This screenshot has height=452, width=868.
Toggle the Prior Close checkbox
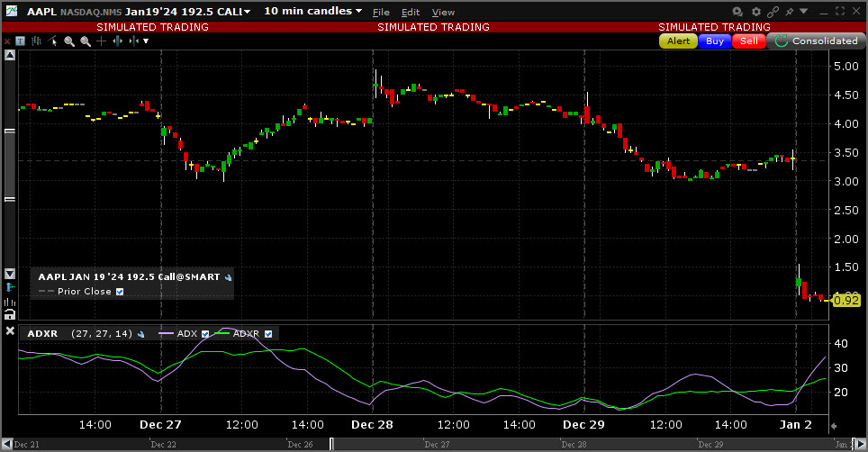[x=120, y=292]
